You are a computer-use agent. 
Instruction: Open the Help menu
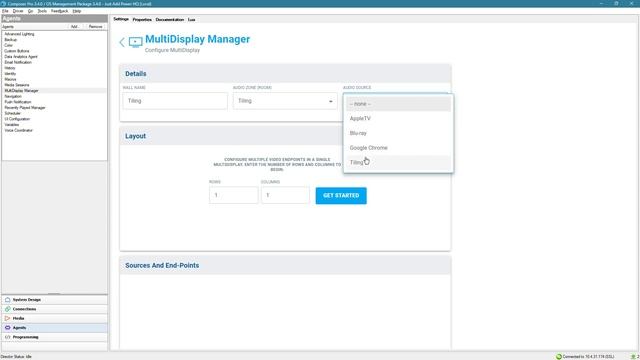point(77,11)
